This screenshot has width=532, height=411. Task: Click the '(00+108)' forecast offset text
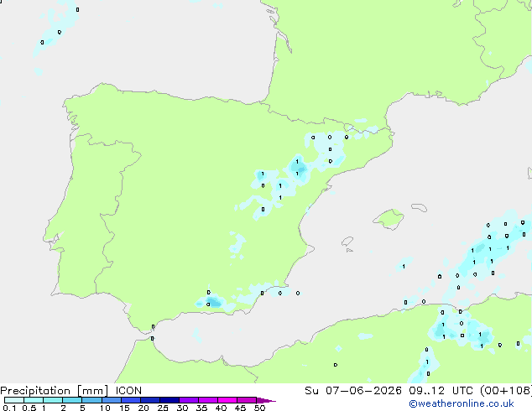pos(506,391)
